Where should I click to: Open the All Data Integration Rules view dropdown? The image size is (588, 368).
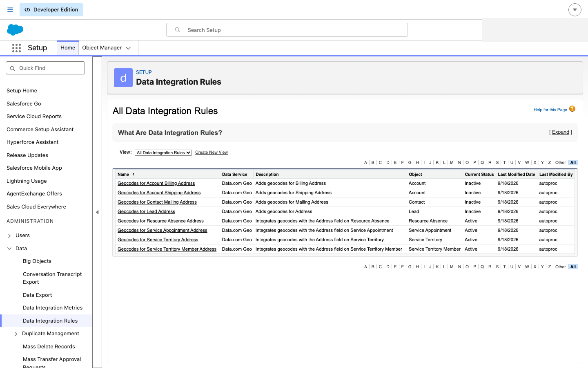(163, 153)
